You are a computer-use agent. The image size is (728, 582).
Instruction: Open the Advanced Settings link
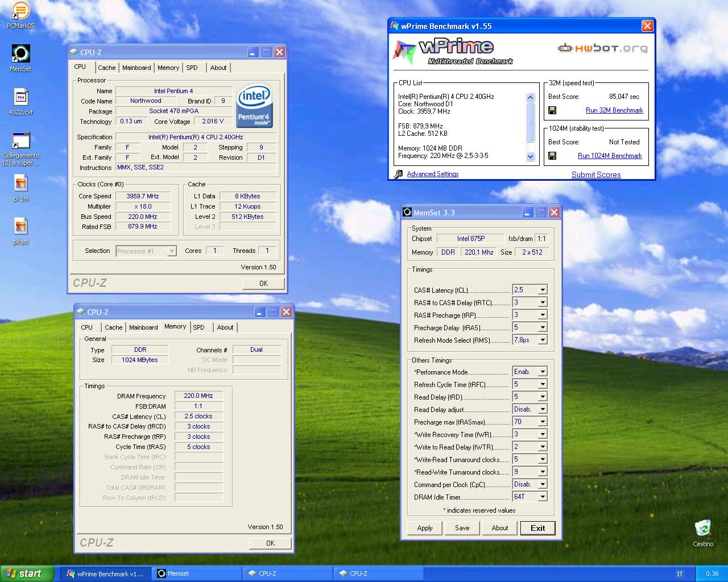(x=432, y=174)
